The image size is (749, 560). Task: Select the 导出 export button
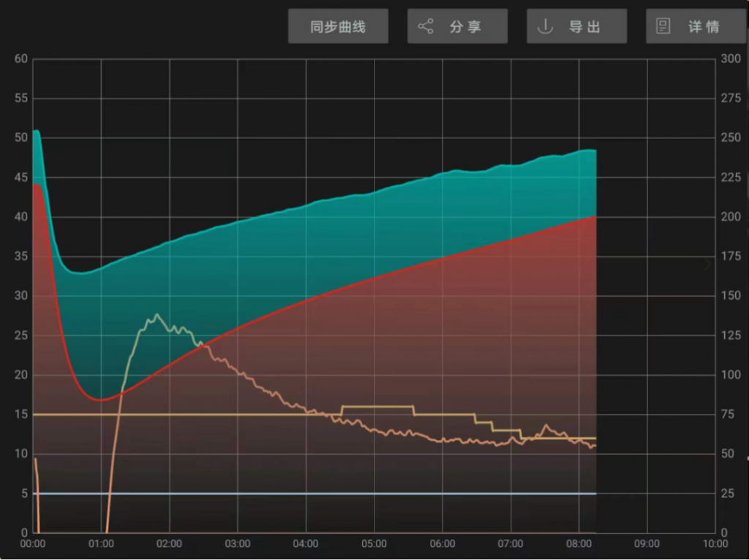tap(577, 26)
